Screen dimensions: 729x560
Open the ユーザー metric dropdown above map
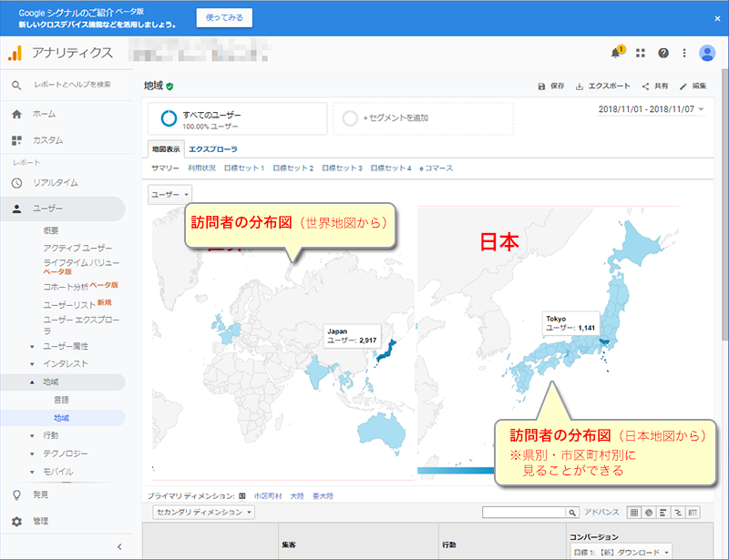coord(169,194)
